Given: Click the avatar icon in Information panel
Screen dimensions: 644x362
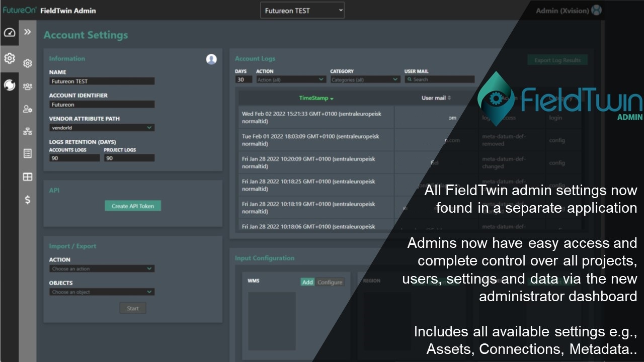Looking at the screenshot, I should coord(211,59).
